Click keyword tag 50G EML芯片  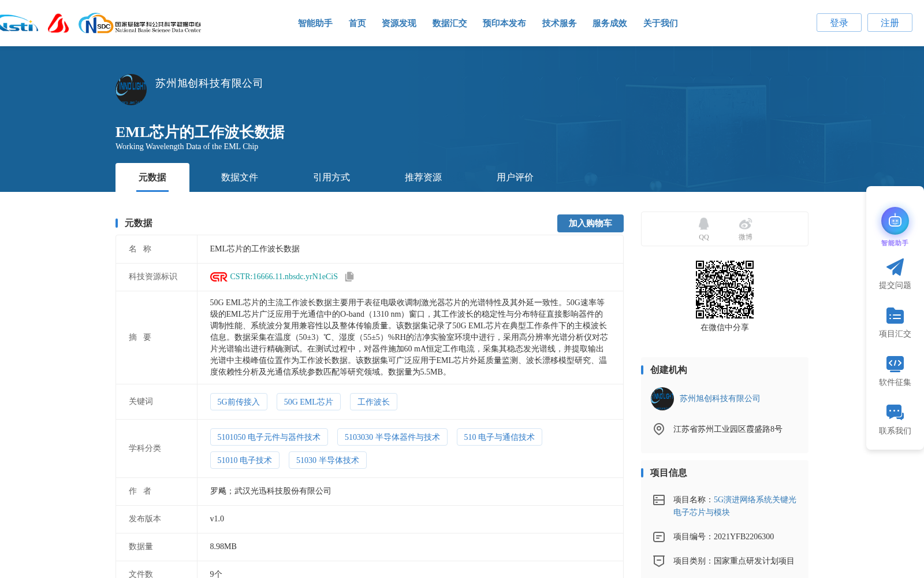(308, 402)
